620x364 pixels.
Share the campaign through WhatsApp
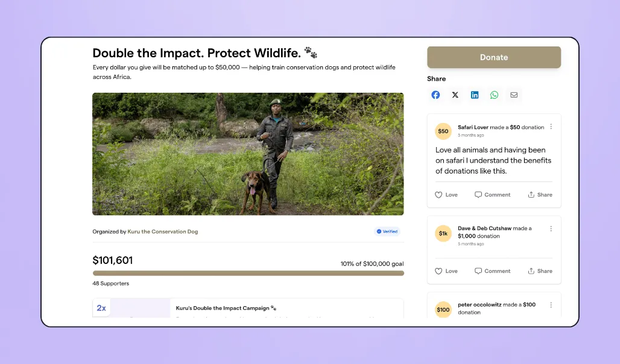click(495, 95)
